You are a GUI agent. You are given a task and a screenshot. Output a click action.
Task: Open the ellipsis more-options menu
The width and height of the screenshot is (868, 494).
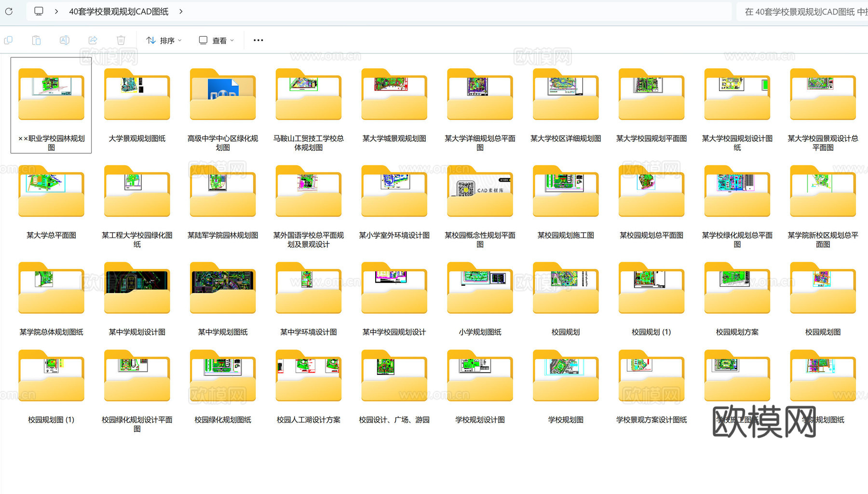coord(258,40)
